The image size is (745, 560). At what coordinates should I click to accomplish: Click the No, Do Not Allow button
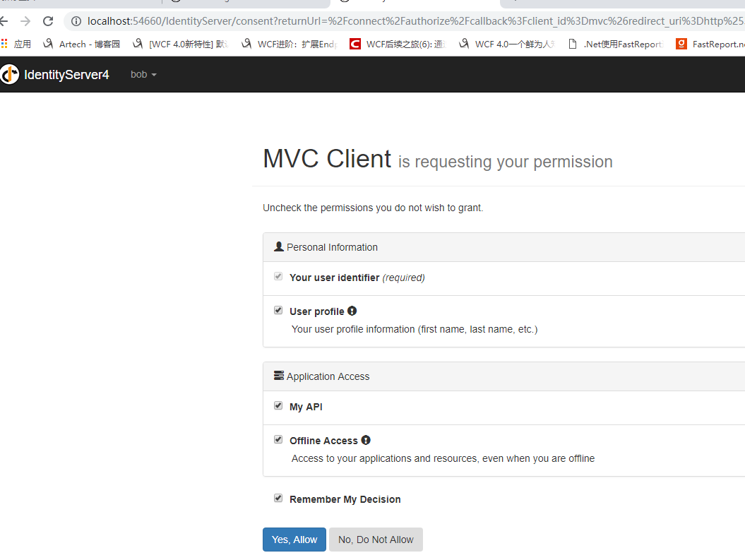[x=376, y=540]
